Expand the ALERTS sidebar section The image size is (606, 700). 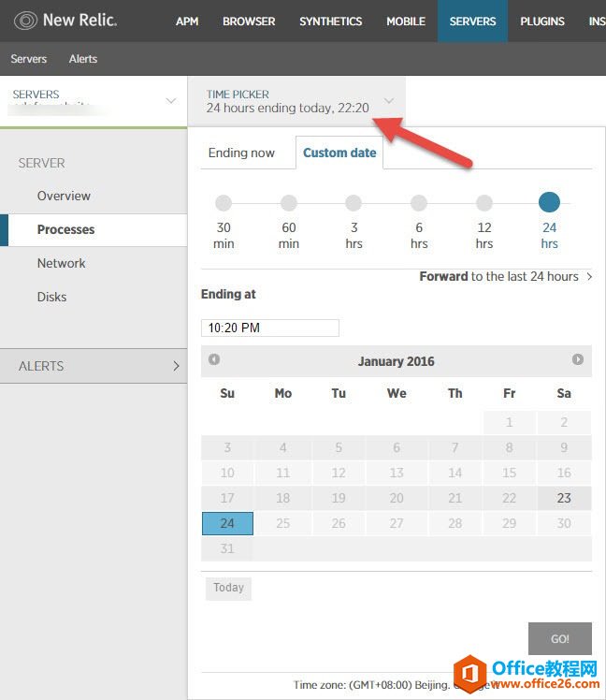point(94,366)
